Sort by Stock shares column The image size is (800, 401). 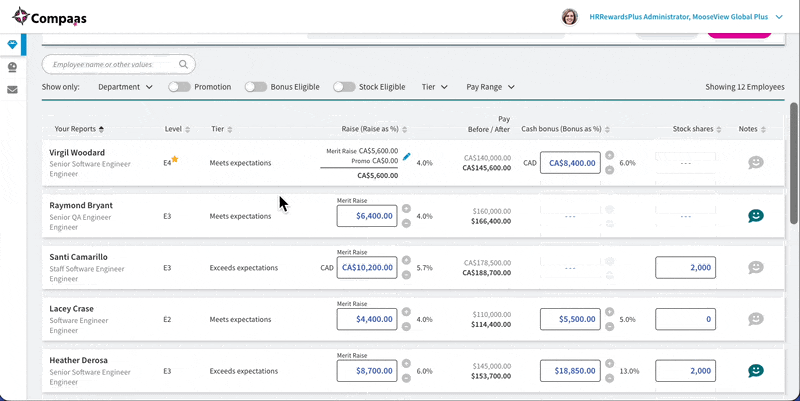point(697,129)
